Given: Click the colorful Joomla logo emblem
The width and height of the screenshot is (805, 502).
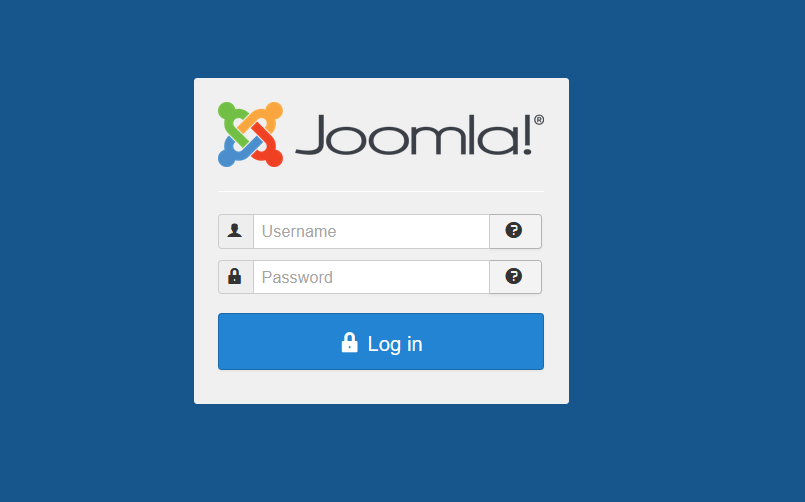Looking at the screenshot, I should click(251, 134).
